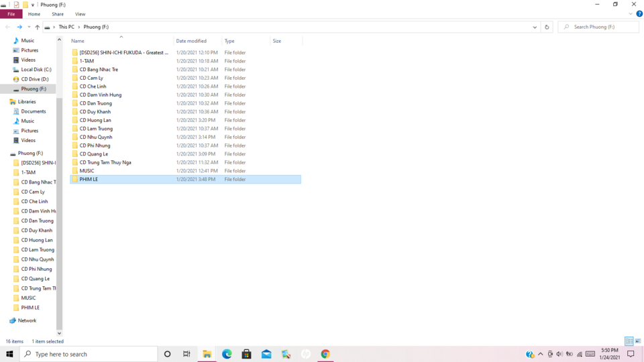Go up one folder level arrow
This screenshot has width=644, height=362.
coord(38,27)
